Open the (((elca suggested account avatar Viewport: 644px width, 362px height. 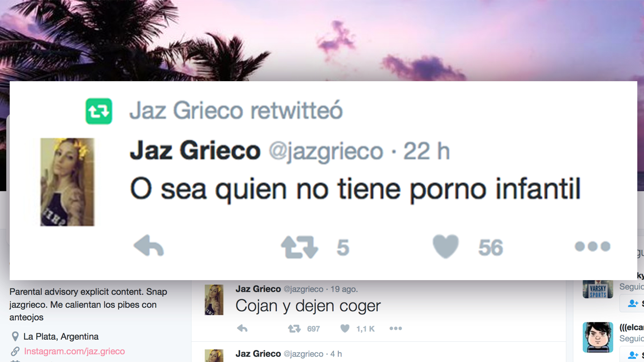click(598, 337)
